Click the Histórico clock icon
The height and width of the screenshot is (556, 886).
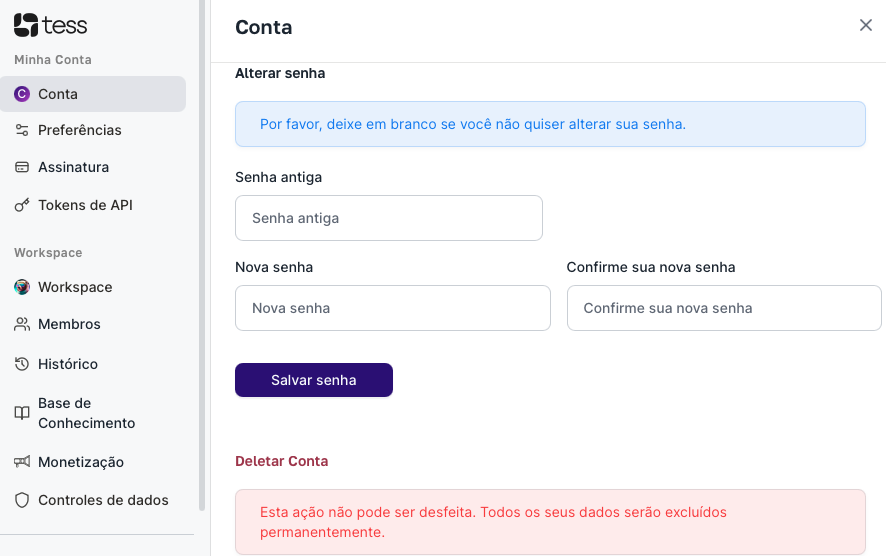21,364
